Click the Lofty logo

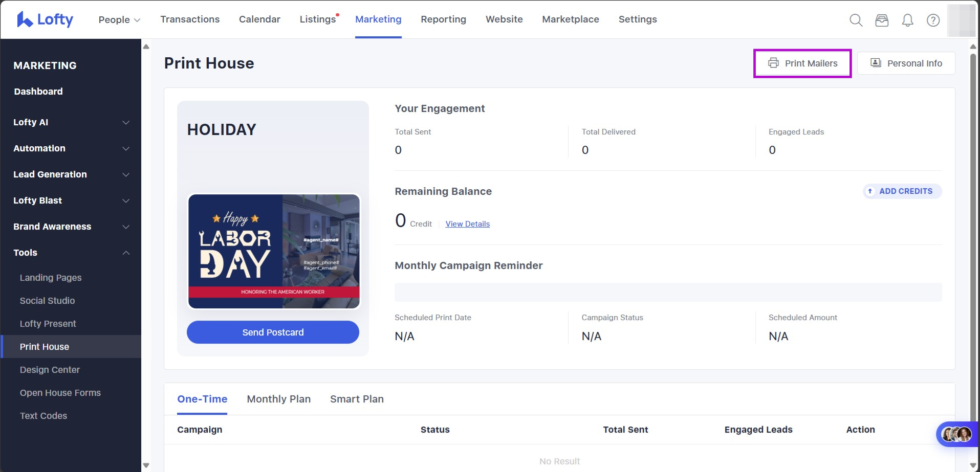click(x=45, y=19)
